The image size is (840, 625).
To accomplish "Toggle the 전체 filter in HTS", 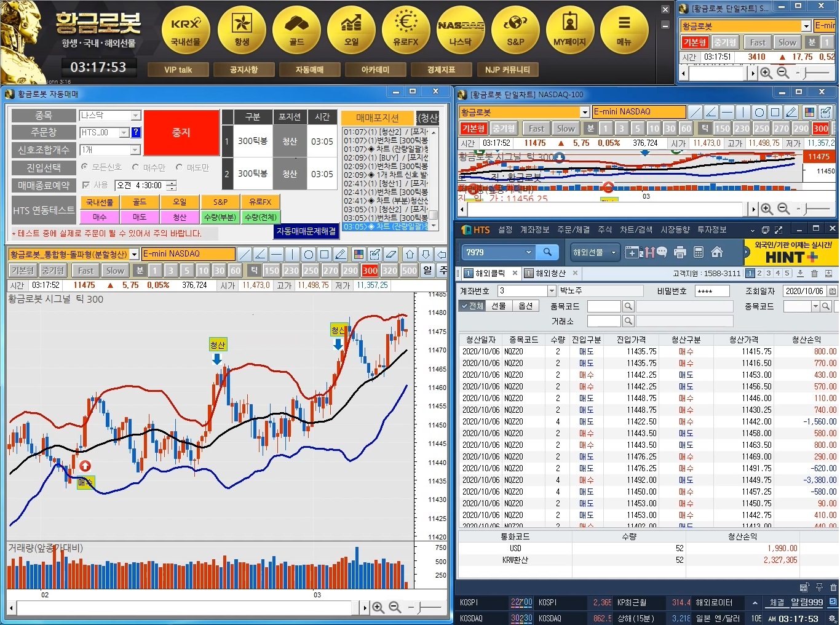I will [472, 306].
